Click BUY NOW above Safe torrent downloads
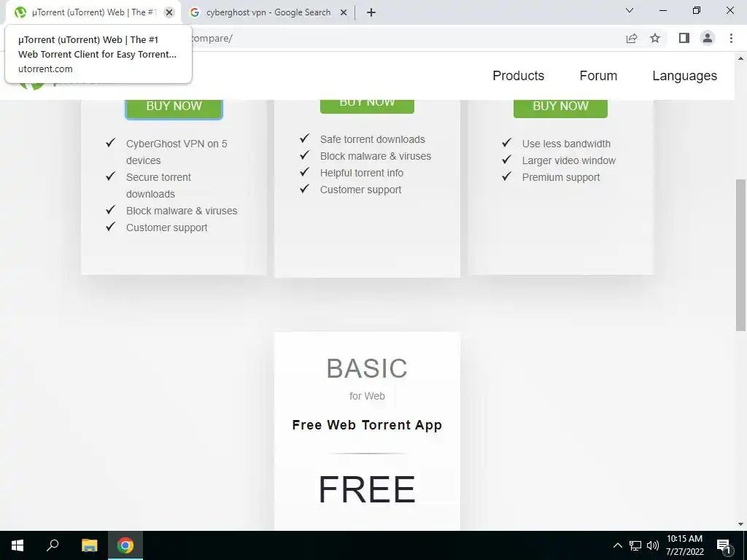Screen dimensions: 747x560 (x=367, y=105)
